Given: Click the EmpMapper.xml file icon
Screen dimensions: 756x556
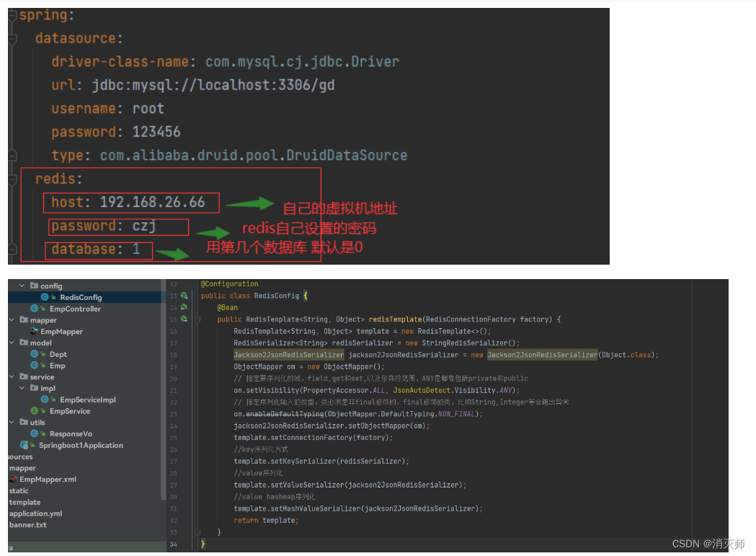Looking at the screenshot, I should pos(14,480).
